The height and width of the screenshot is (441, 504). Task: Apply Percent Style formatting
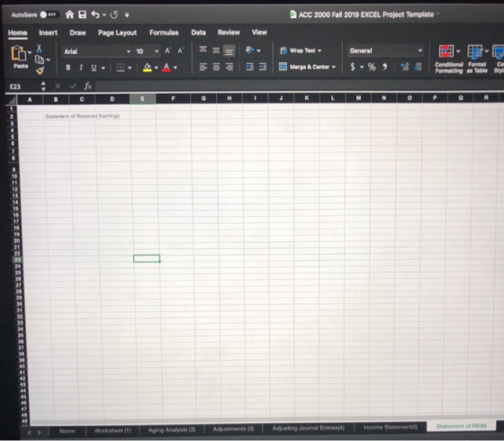pos(372,67)
